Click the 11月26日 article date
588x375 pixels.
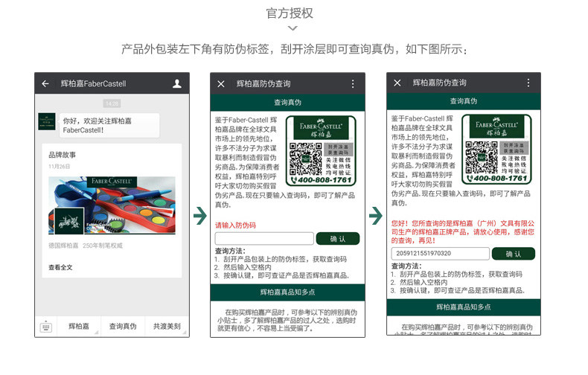tap(59, 167)
